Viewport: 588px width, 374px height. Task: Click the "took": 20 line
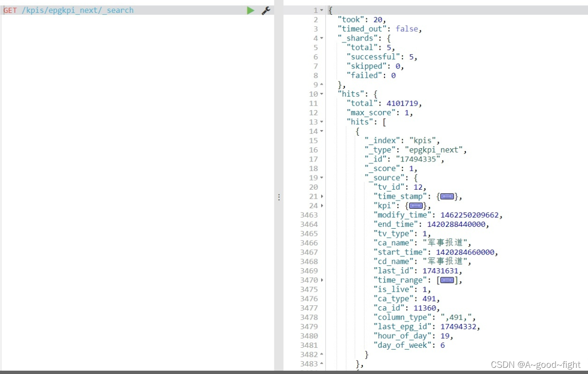(362, 20)
